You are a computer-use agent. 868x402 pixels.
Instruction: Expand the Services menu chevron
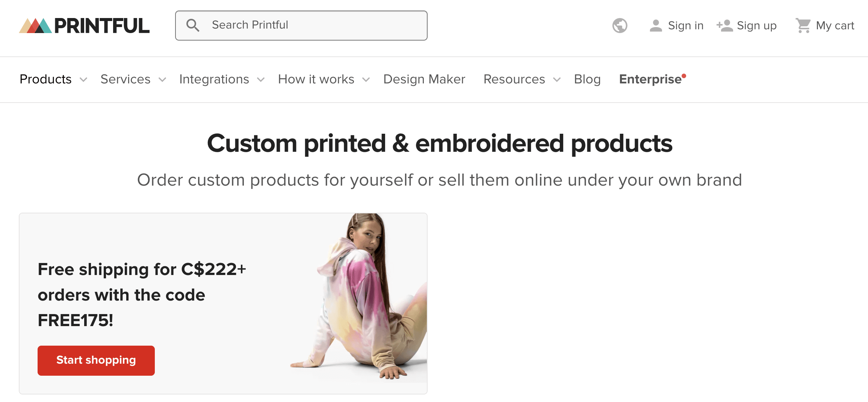[162, 80]
